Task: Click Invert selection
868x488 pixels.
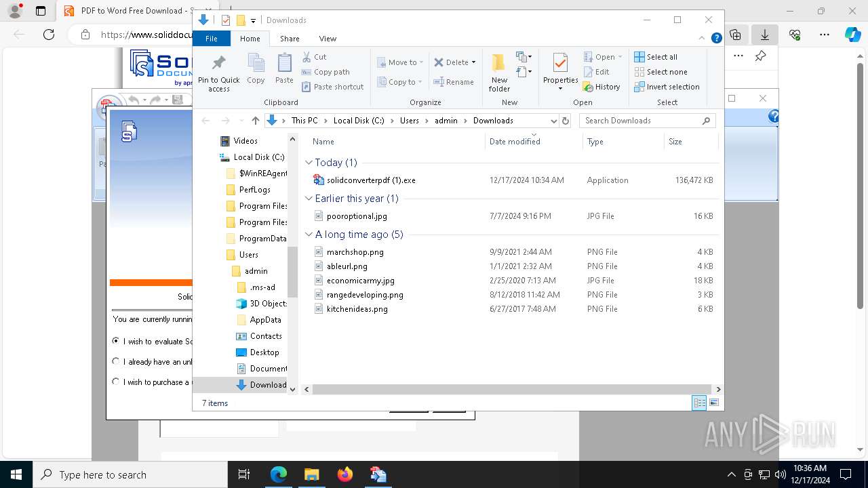Action: pos(667,87)
